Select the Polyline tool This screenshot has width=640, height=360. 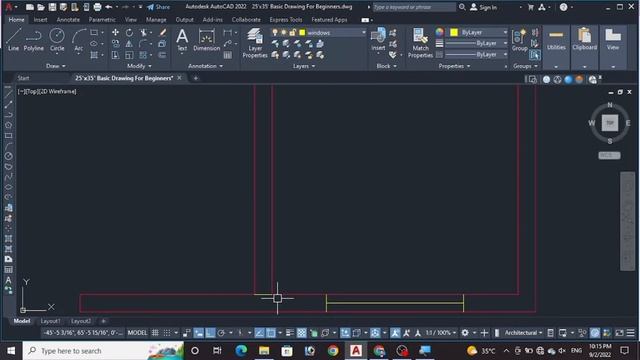coord(33,40)
